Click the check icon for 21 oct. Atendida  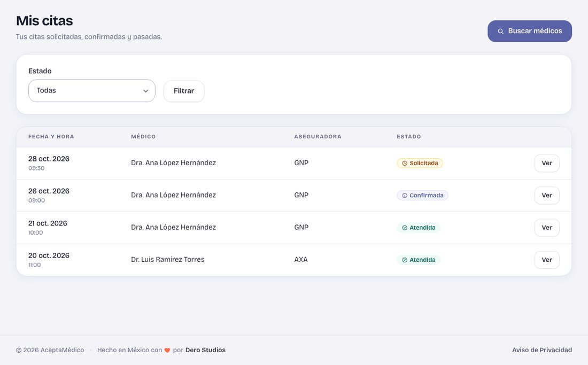pyautogui.click(x=405, y=228)
